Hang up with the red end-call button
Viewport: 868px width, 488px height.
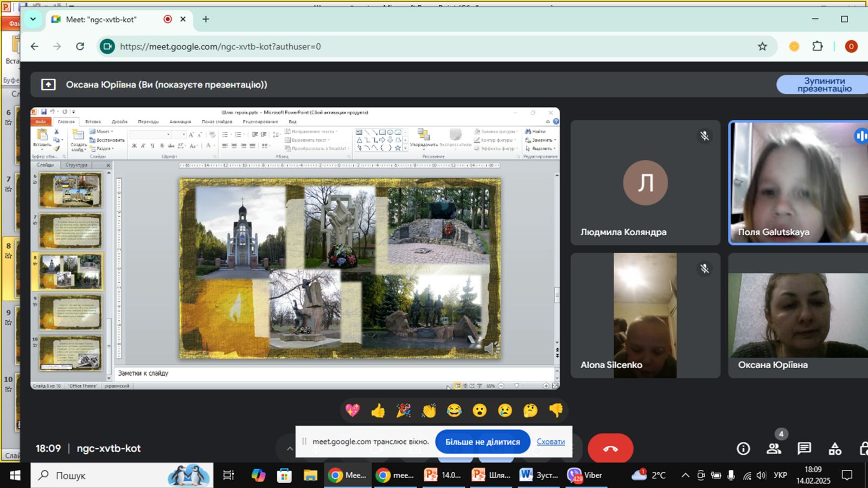click(610, 448)
